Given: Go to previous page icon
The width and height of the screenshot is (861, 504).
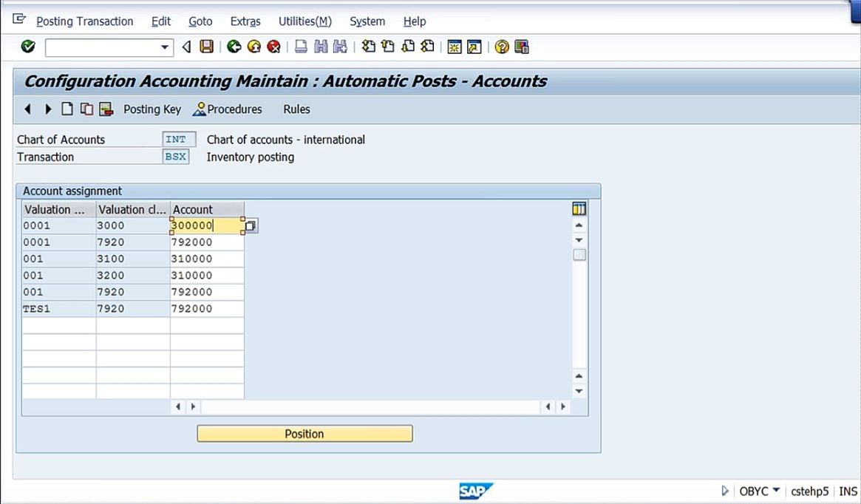Looking at the screenshot, I should (388, 47).
